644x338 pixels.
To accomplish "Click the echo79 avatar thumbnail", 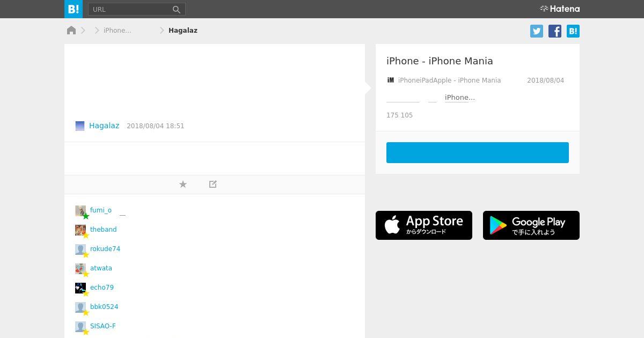I will 80,288.
